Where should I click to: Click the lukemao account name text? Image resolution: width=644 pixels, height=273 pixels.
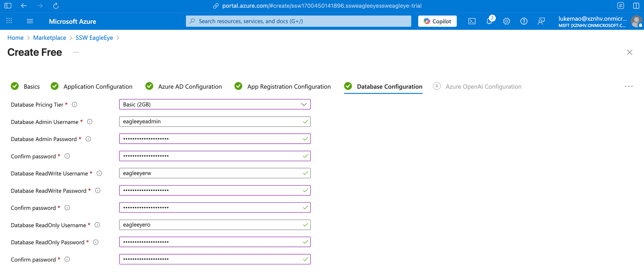pos(592,19)
